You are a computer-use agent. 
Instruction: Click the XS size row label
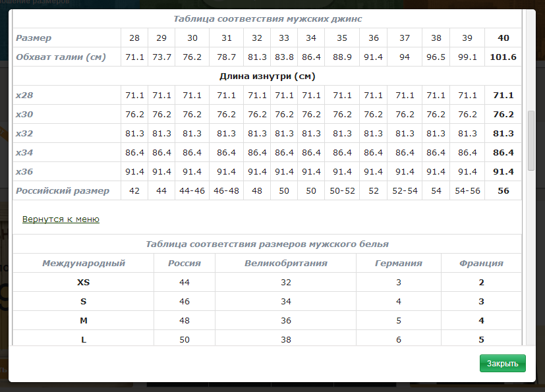coord(83,283)
